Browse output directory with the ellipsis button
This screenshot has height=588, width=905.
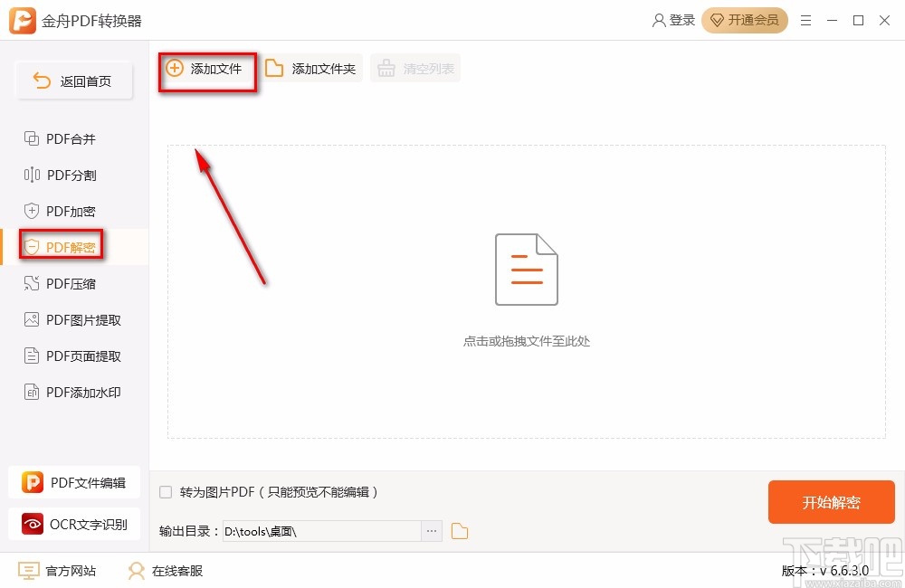pyautogui.click(x=432, y=531)
